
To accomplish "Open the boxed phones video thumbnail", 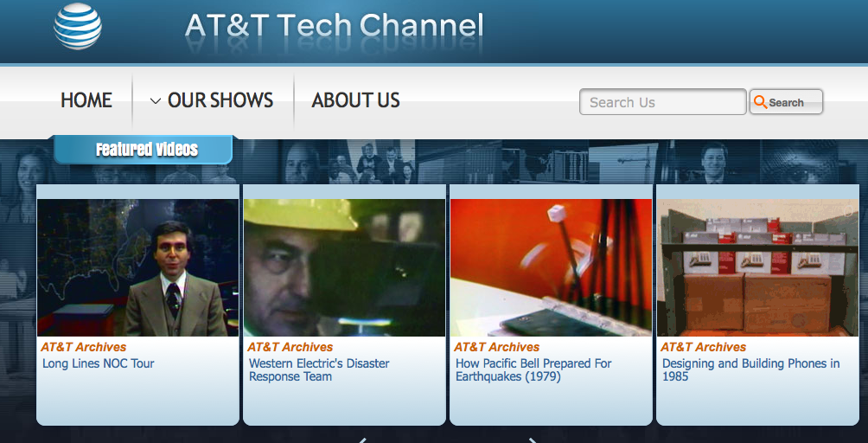I will point(757,267).
